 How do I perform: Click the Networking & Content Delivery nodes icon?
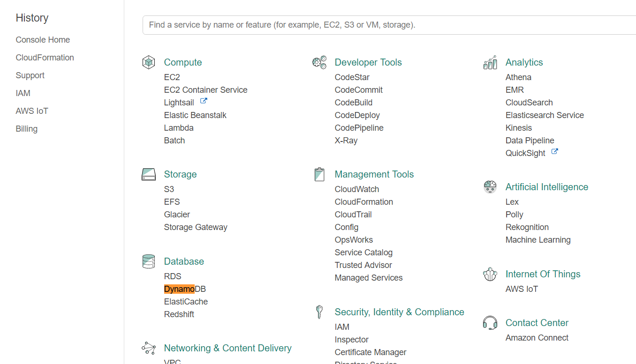(x=149, y=348)
